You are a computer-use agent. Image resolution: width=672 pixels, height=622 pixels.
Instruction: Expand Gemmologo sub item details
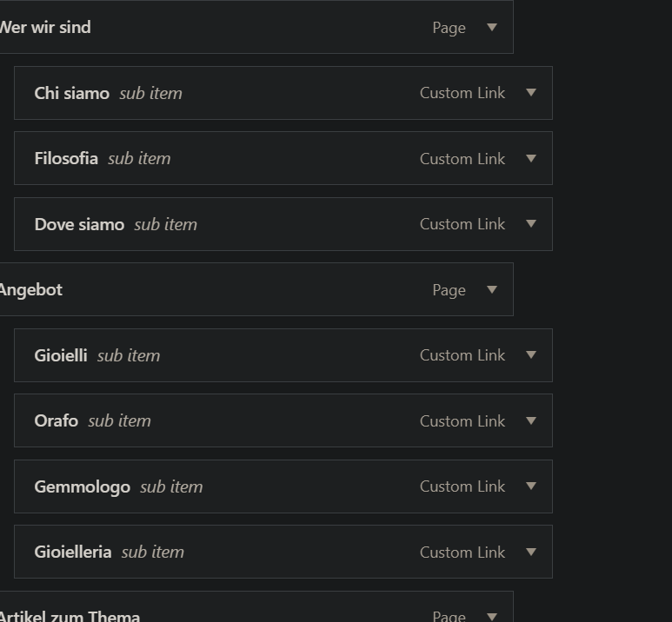click(x=531, y=486)
